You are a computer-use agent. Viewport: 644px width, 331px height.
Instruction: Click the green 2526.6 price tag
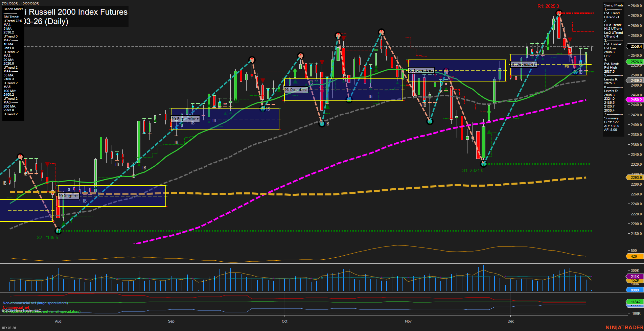(x=635, y=62)
